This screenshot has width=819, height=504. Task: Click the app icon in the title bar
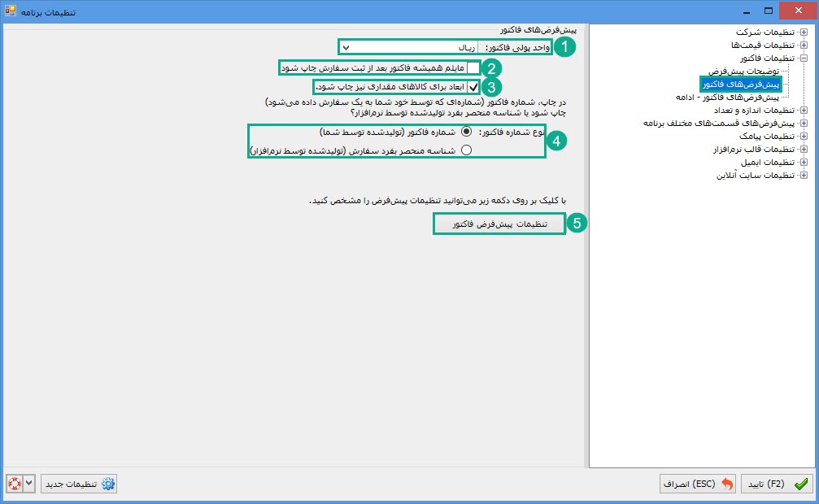(11, 11)
